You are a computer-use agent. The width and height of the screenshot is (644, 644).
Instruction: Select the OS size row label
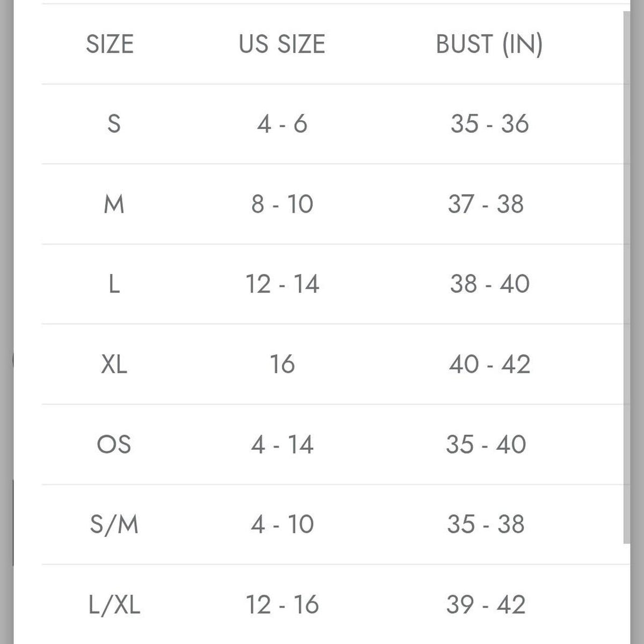point(114,444)
